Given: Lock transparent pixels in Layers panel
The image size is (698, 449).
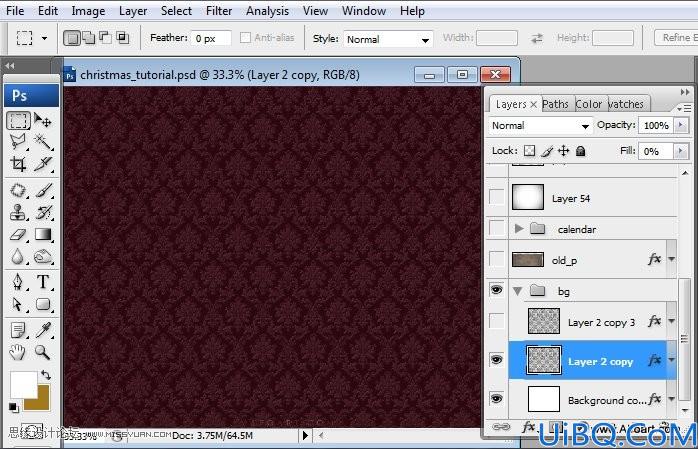Looking at the screenshot, I should pyautogui.click(x=529, y=151).
